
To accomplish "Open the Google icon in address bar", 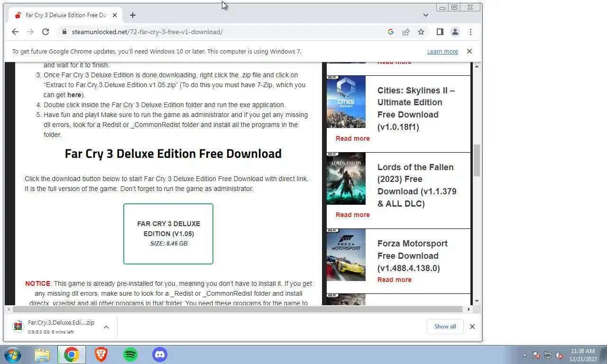I will 391,32.
